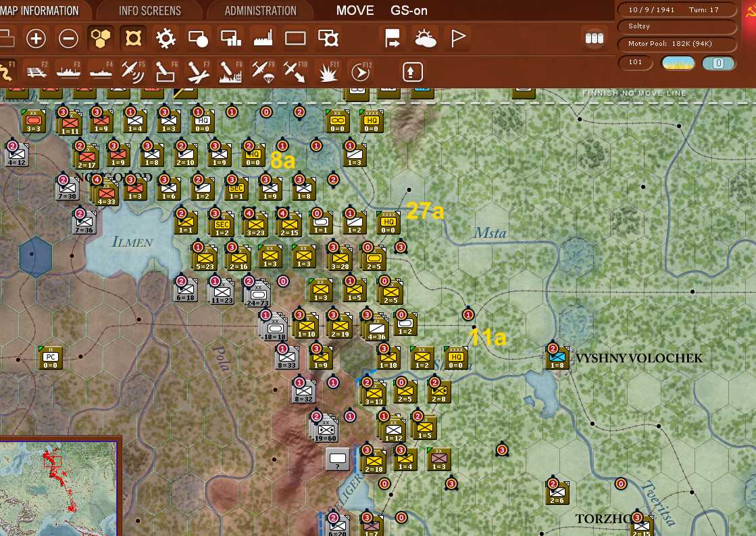The image size is (756, 536).
Task: Zoom in on the map with the plus icon
Action: coord(36,39)
